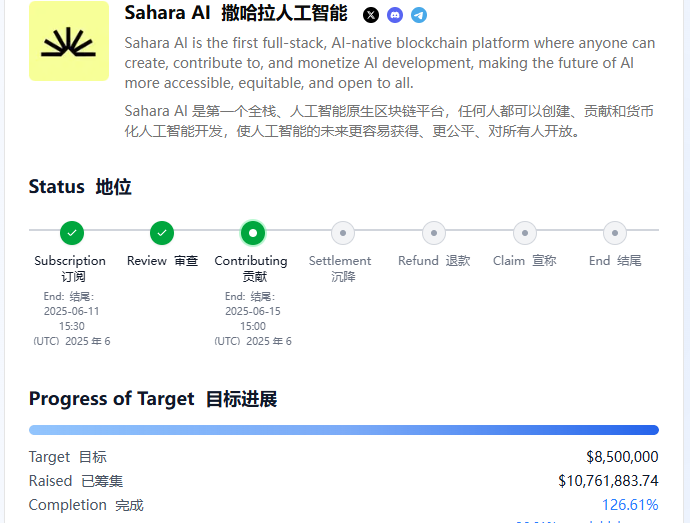Click the Claim step label
The image size is (690, 523).
[x=525, y=261]
